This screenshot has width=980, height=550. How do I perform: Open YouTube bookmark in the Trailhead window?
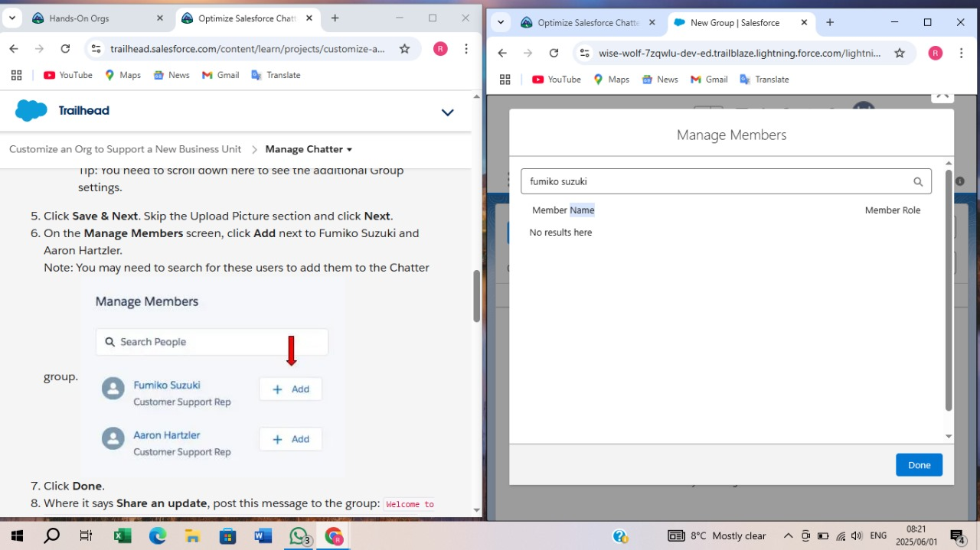[68, 75]
